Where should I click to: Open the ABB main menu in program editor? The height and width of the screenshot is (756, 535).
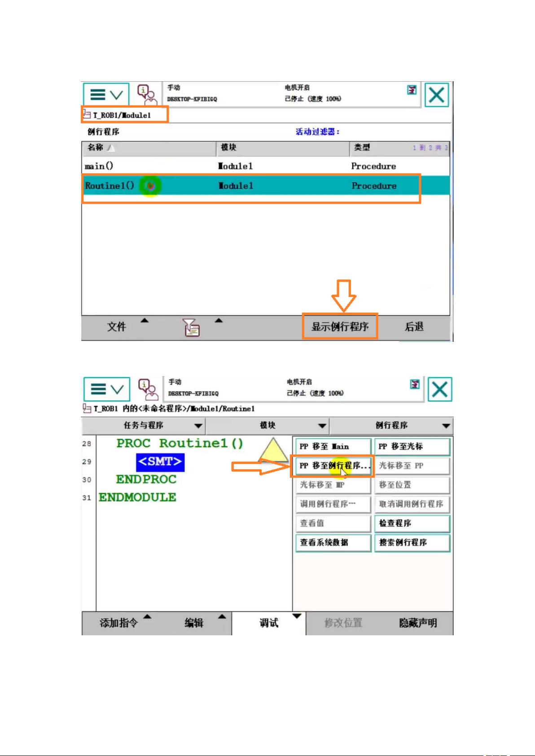click(x=107, y=389)
